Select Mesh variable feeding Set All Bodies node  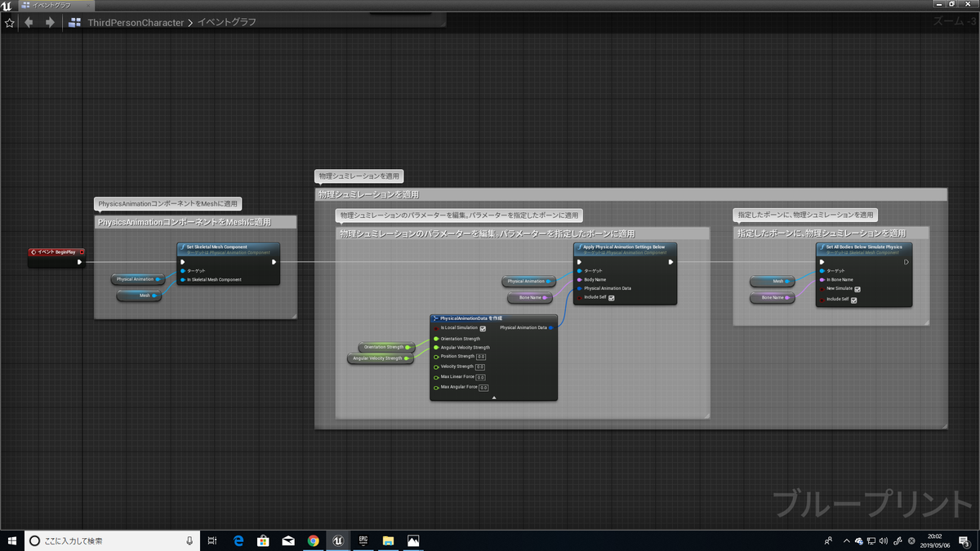774,281
